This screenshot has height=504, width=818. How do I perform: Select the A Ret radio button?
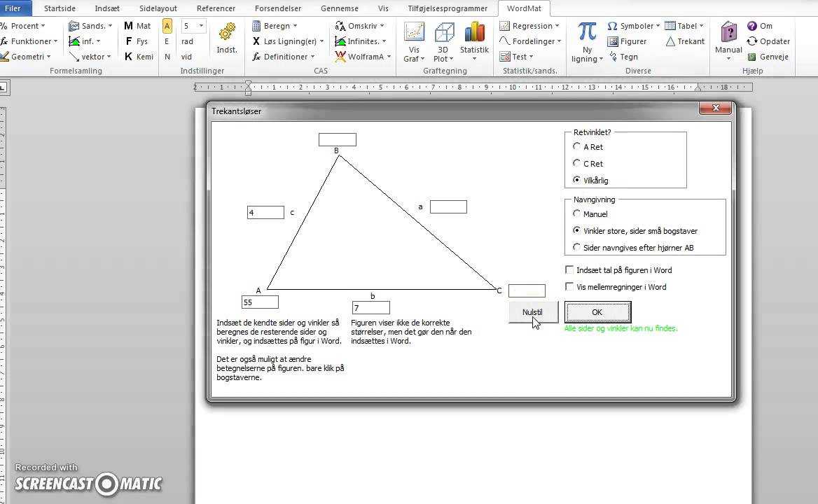[x=577, y=147]
